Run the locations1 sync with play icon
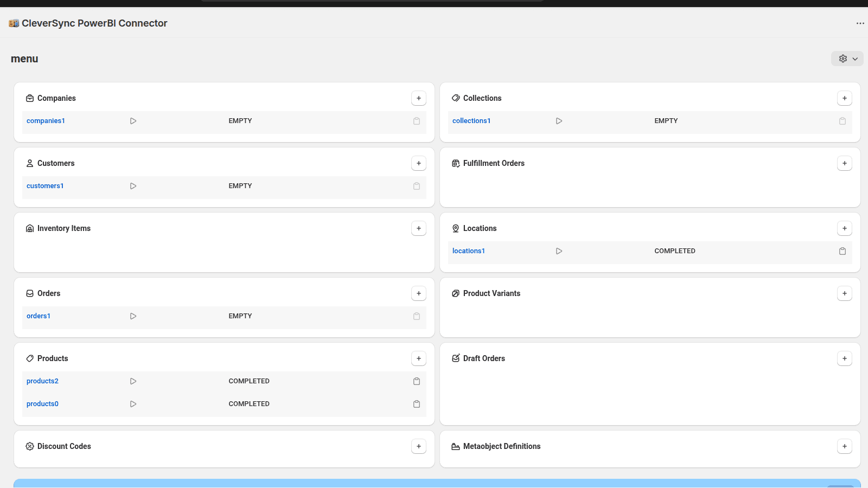This screenshot has height=488, width=868. (559, 251)
